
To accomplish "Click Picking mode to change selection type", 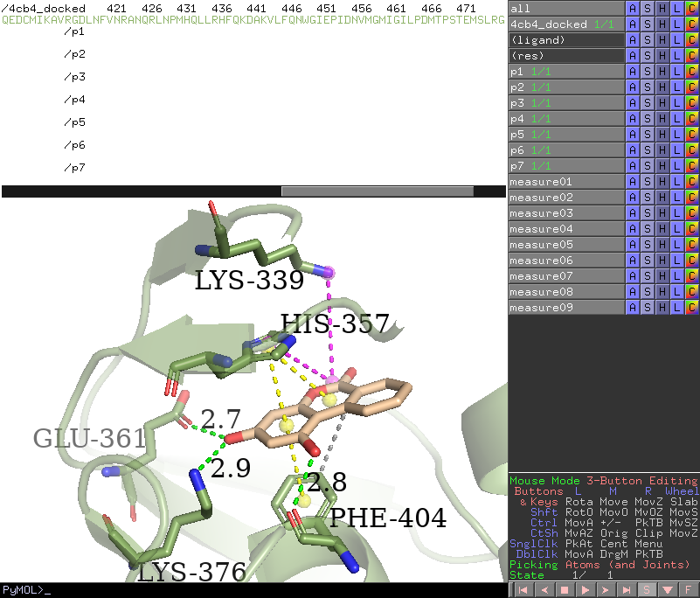I will pos(603,565).
